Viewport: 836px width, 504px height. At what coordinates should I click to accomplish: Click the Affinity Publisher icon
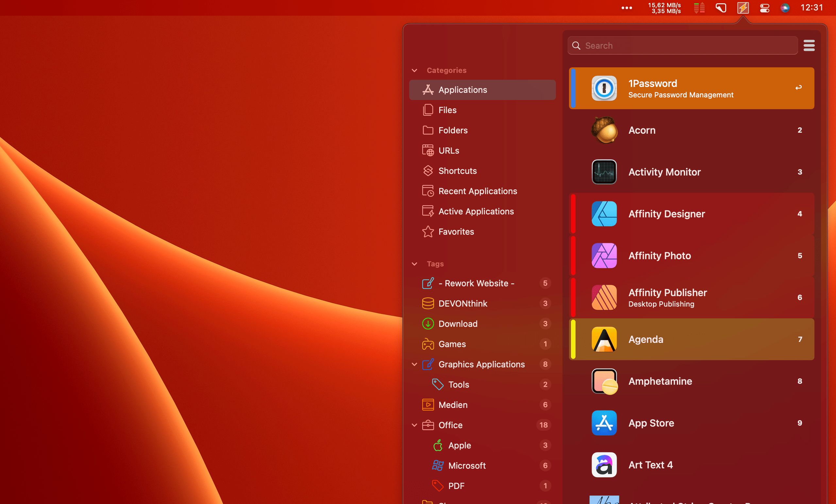tap(604, 297)
